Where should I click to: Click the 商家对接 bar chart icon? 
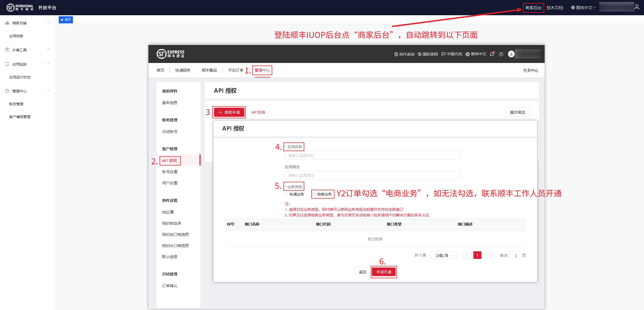point(7,23)
